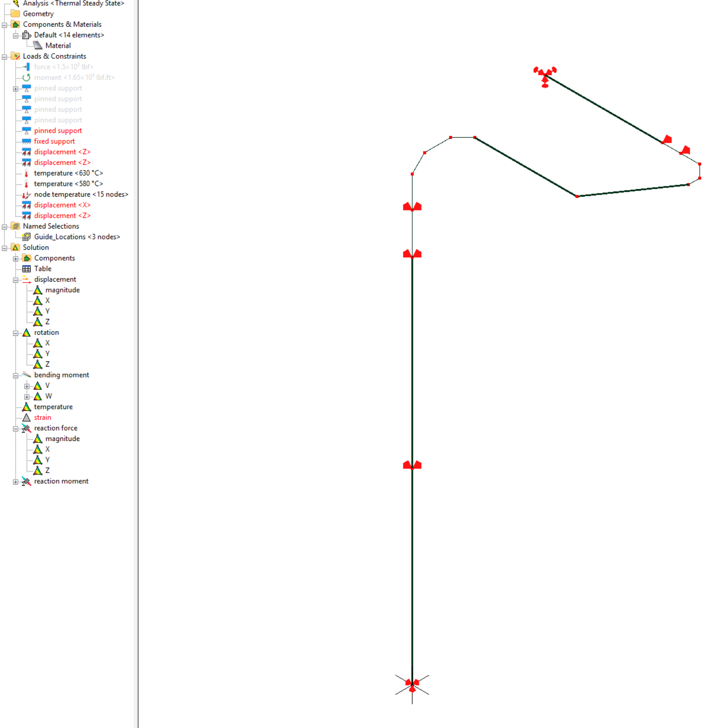Click the red support marker at the pipe's top end

(x=545, y=76)
